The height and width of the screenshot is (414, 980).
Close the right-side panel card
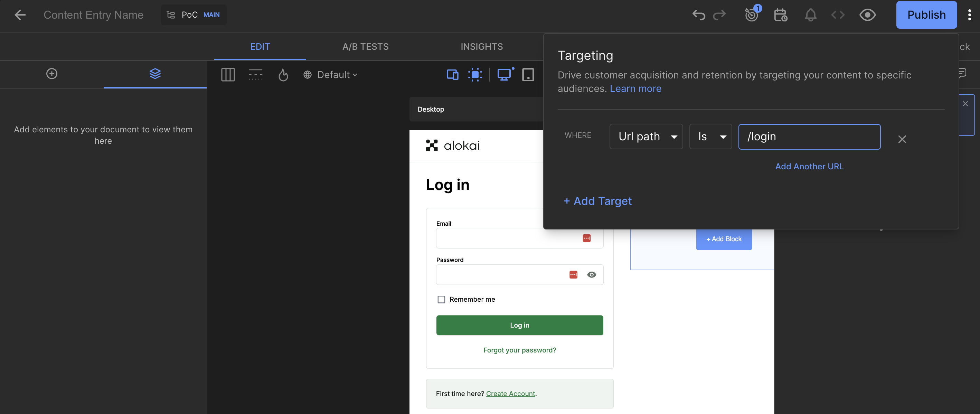[x=965, y=104]
